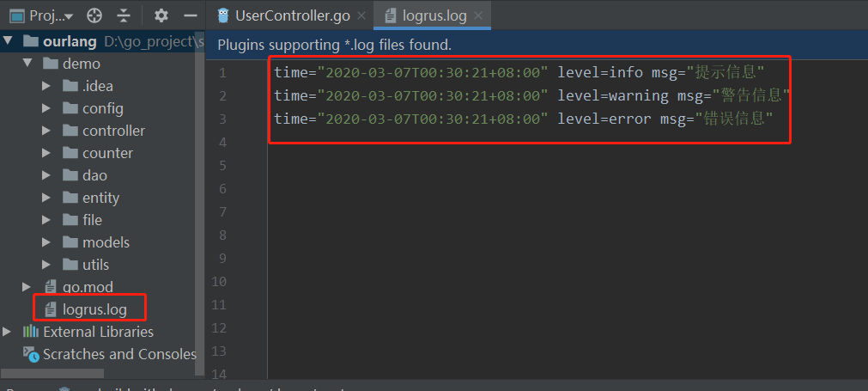868x391 pixels.
Task: Expand the controller folder
Action: (47, 131)
